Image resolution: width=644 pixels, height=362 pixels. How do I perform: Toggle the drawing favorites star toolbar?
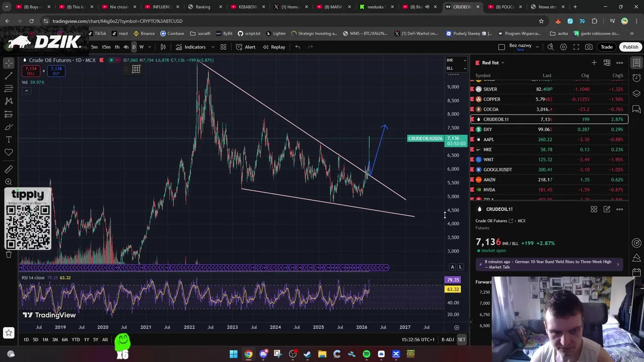coord(9,332)
